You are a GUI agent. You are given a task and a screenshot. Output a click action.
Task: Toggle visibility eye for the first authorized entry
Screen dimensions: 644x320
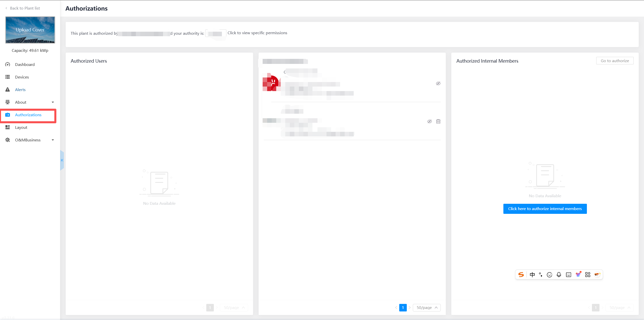click(438, 84)
